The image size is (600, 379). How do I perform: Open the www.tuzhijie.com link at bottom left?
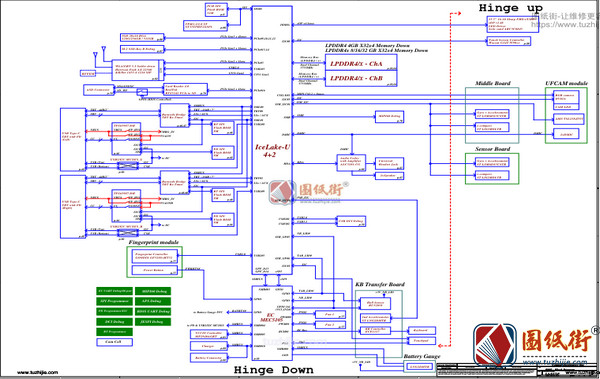38,372
